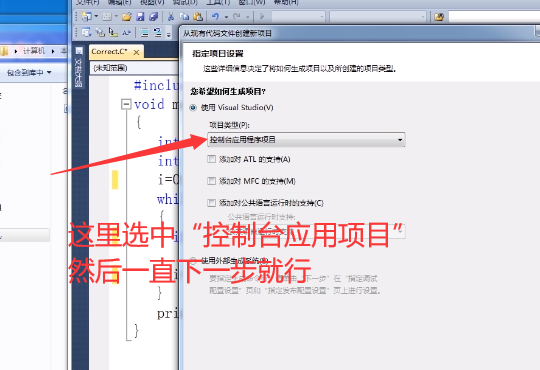Click the Open File folder icon
540x370 pixels.
[126, 16]
